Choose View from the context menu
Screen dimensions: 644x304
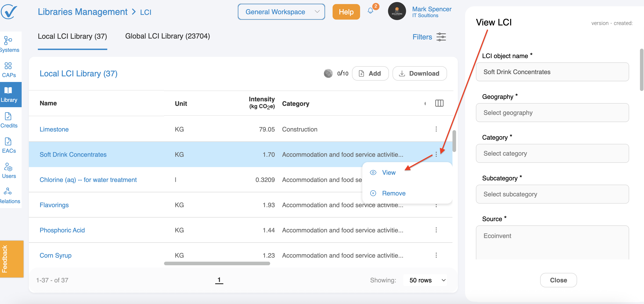[x=388, y=173]
